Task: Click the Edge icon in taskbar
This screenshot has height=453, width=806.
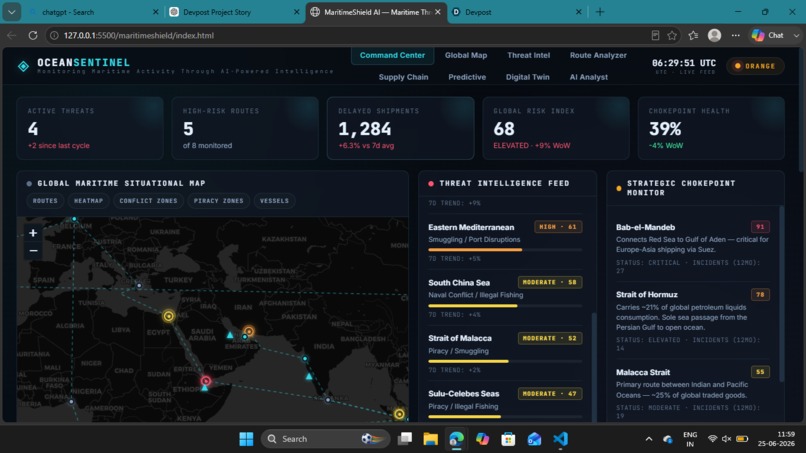Action: pyautogui.click(x=456, y=439)
